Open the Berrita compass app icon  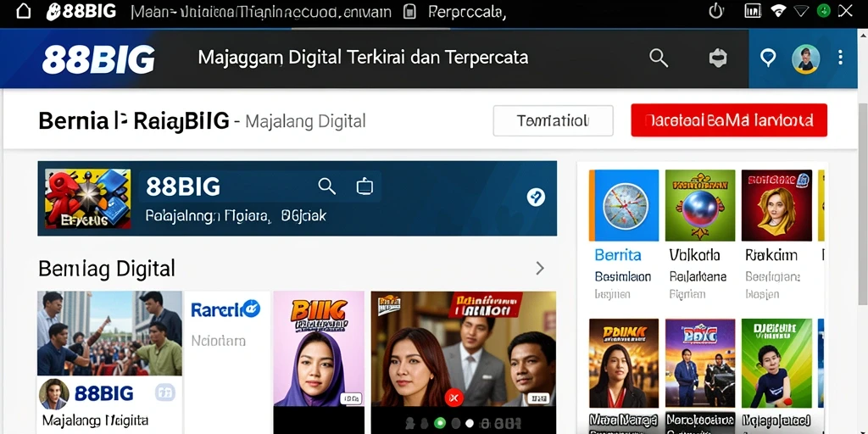tap(624, 205)
